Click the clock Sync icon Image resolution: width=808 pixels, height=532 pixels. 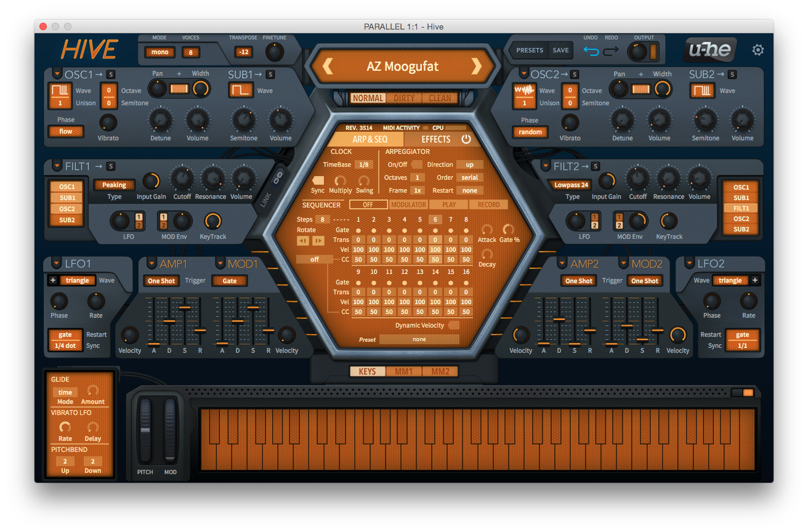[318, 180]
